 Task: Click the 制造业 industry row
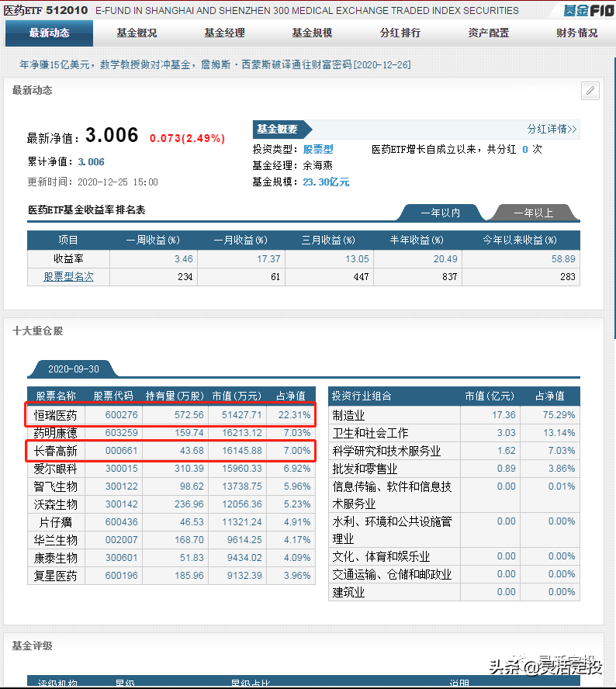454,415
